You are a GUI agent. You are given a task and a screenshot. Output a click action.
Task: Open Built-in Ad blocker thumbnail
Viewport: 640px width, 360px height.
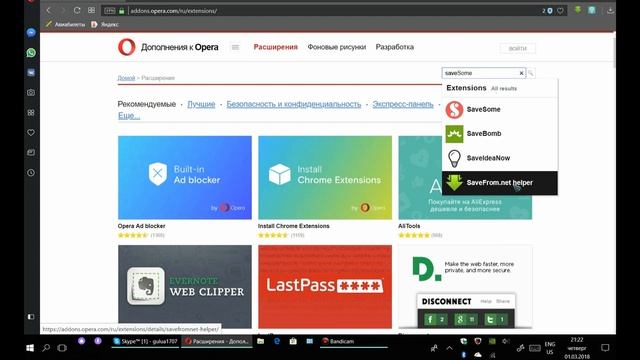pos(185,178)
